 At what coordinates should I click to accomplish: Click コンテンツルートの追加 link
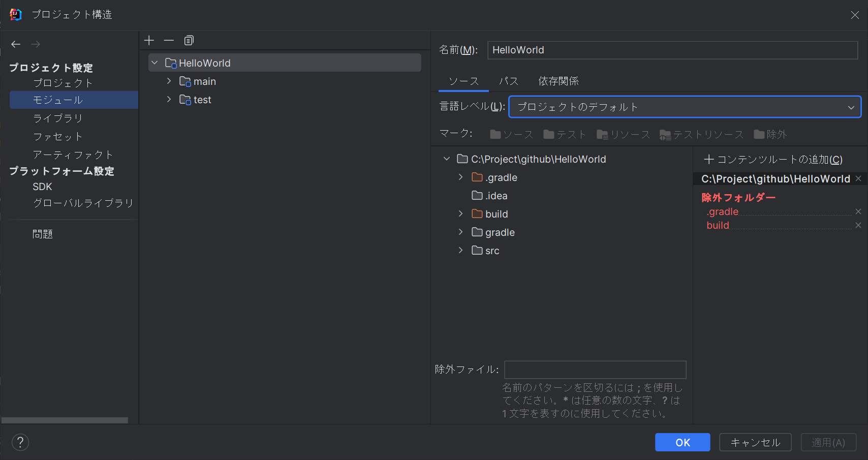(x=774, y=159)
